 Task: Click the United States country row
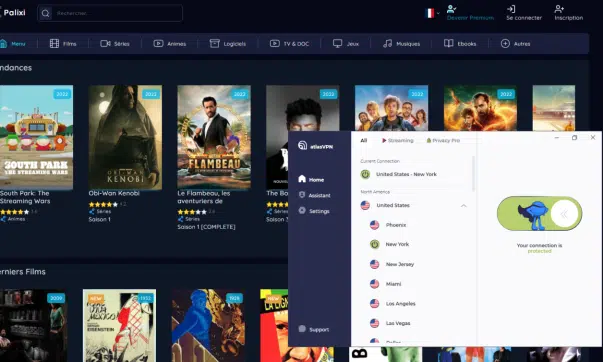414,205
